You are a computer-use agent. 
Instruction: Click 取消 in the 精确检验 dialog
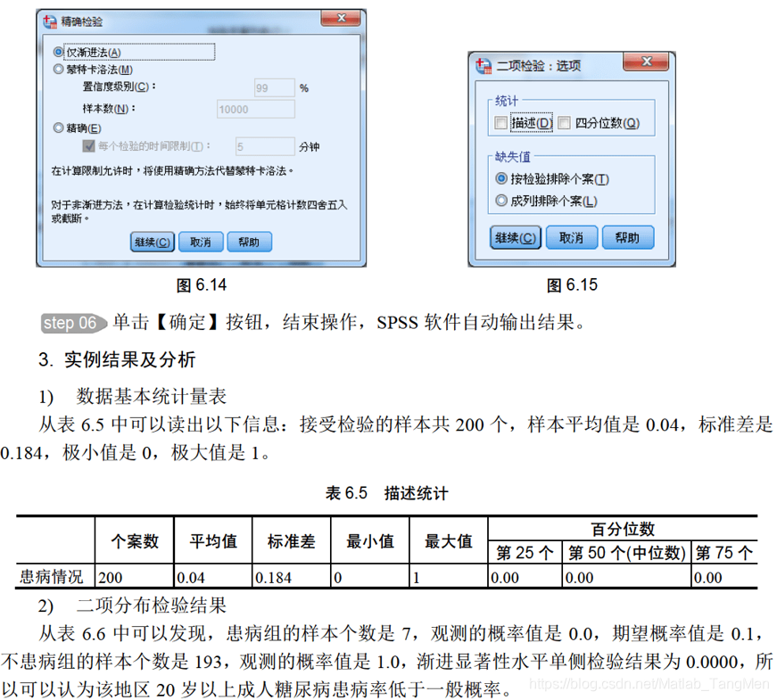(201, 242)
